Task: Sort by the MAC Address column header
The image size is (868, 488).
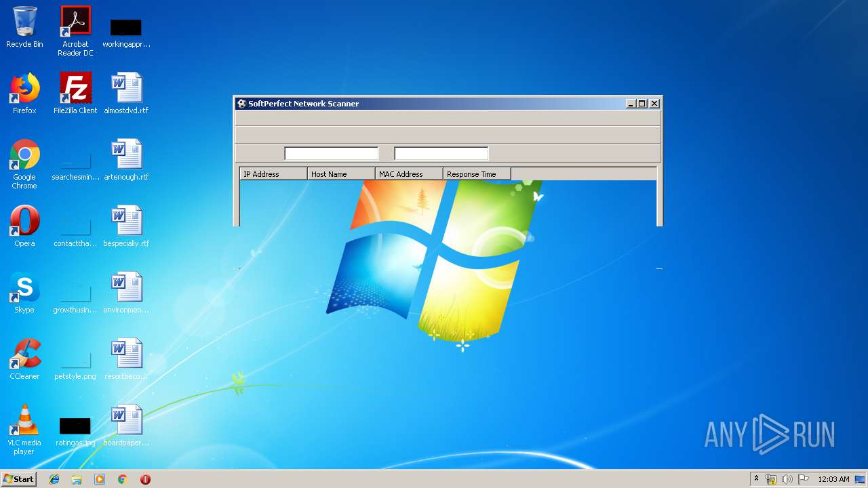Action: pos(409,174)
